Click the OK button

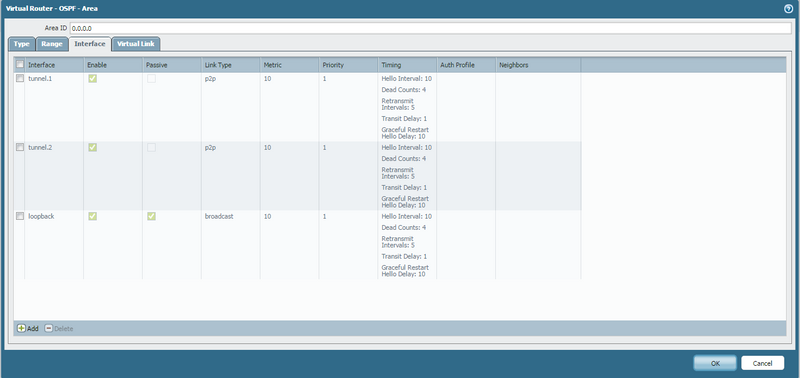coord(715,363)
